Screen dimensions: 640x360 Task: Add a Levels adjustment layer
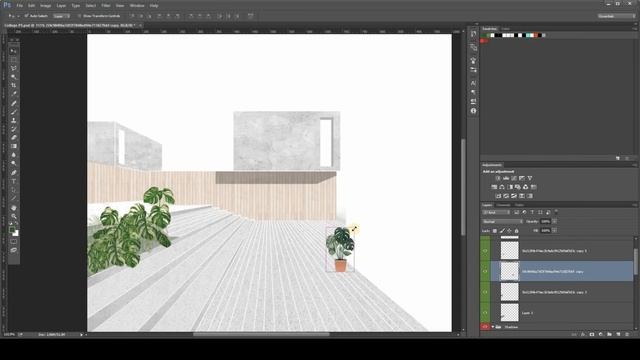506,178
